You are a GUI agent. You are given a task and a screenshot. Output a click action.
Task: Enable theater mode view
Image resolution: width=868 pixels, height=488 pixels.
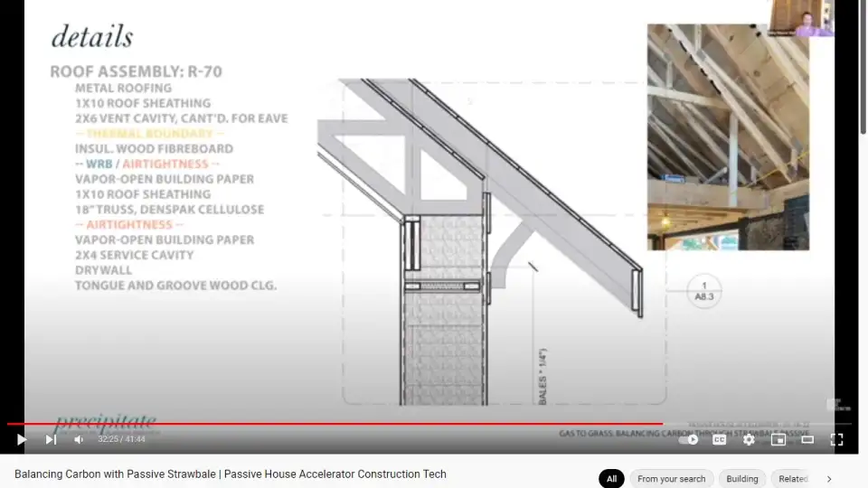807,440
